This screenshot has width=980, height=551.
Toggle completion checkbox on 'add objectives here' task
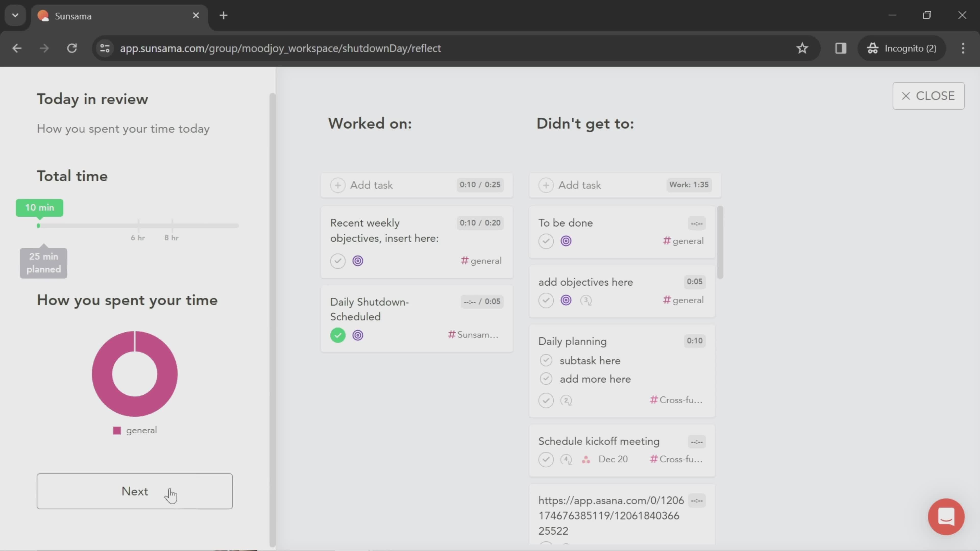[546, 300]
